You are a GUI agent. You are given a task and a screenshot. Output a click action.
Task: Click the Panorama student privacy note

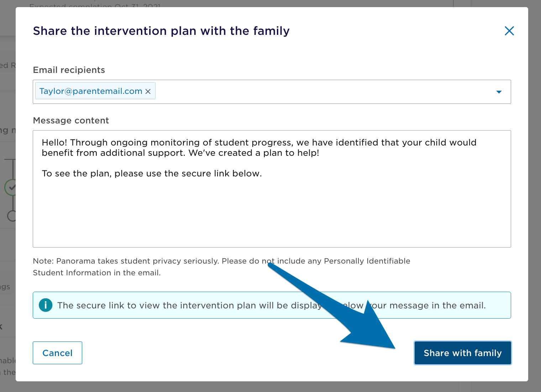[221, 261]
